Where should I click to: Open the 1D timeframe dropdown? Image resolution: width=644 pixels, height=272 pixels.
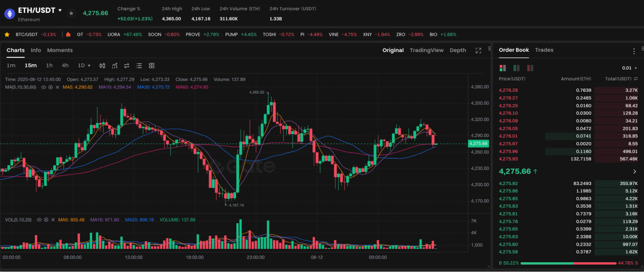pos(84,66)
